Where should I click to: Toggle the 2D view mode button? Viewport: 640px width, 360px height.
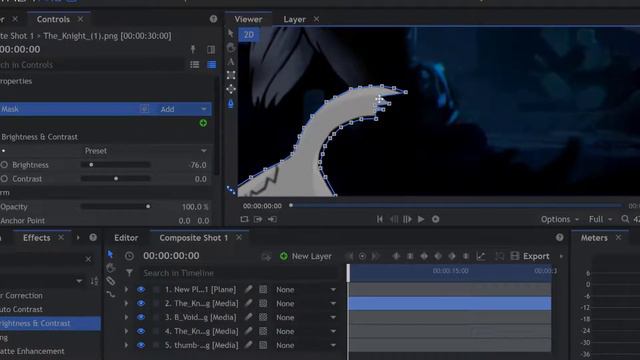point(249,35)
